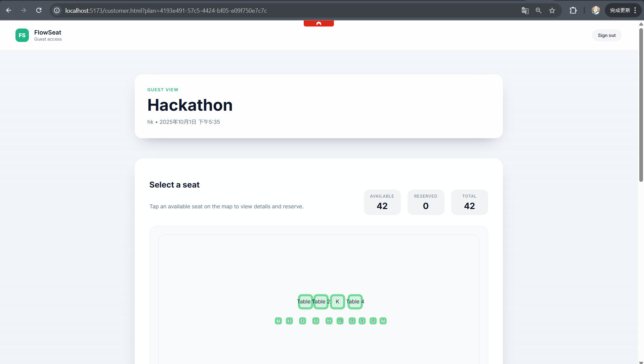Open the zoom magnifier icon in address bar

pos(539,10)
